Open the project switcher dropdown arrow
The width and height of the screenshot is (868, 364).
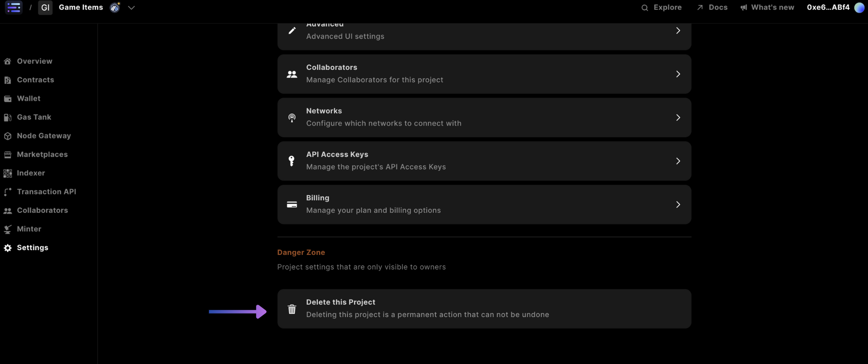pyautogui.click(x=131, y=8)
